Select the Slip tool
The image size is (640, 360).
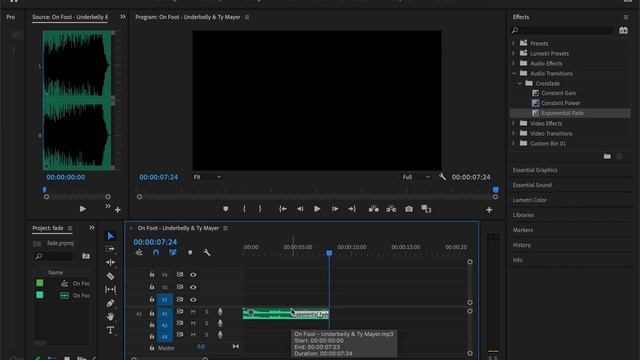[x=110, y=289]
